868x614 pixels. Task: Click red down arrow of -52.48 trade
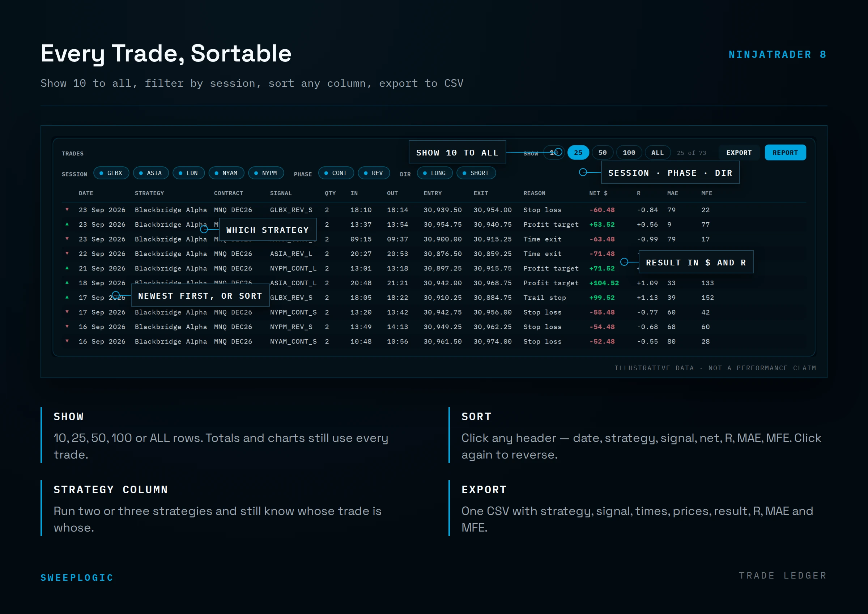coord(67,341)
